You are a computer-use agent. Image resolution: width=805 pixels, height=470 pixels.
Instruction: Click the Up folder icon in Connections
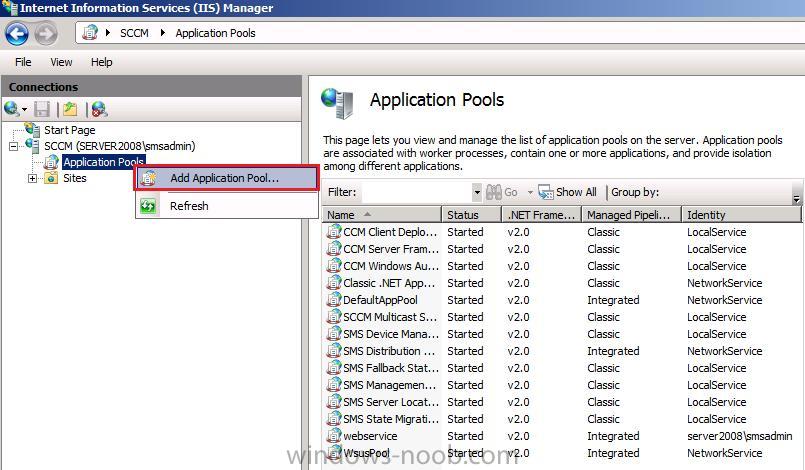[70, 109]
